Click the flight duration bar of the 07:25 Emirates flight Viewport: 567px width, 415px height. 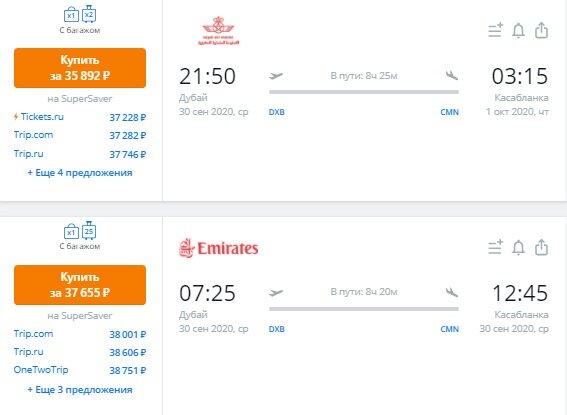click(364, 309)
